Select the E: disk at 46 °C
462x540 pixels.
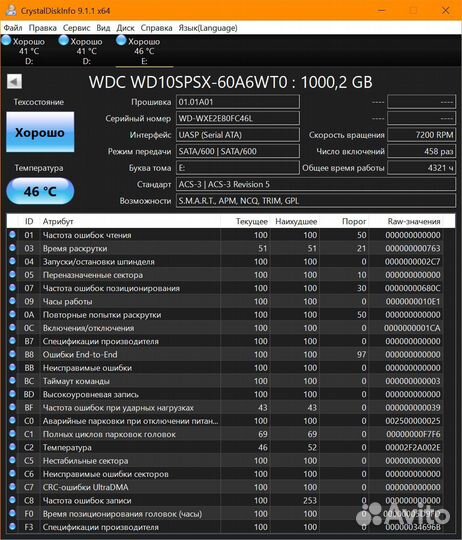(x=144, y=51)
